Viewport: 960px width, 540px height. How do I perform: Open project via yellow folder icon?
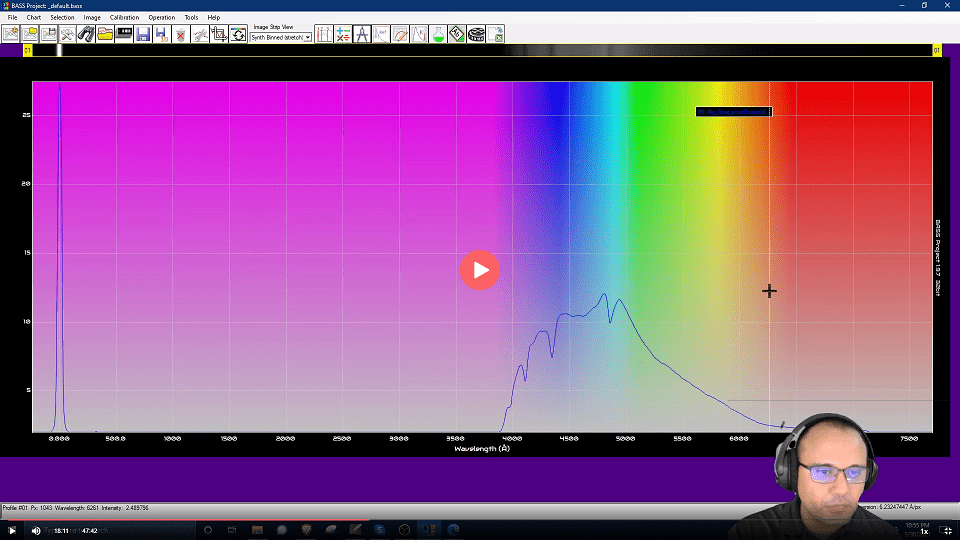tap(105, 34)
